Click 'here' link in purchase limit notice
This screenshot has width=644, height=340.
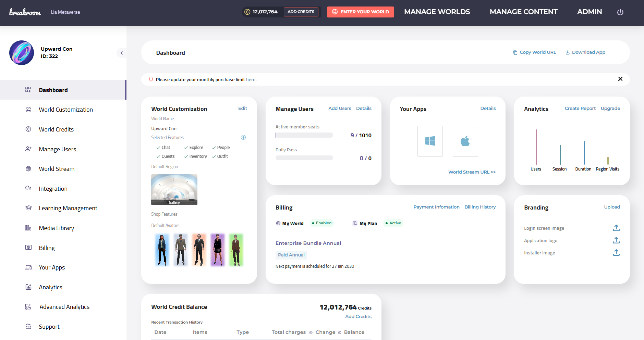tap(251, 79)
